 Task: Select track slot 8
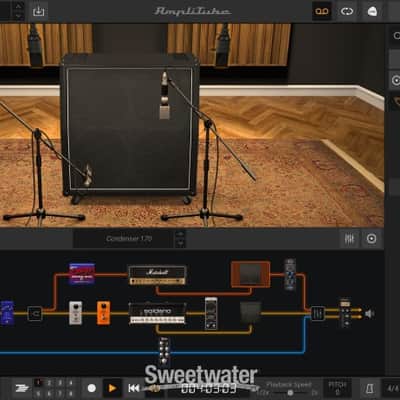(x=71, y=394)
